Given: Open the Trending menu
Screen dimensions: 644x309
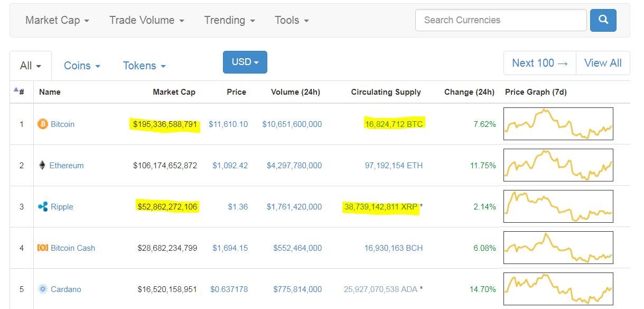Looking at the screenshot, I should click(x=229, y=20).
